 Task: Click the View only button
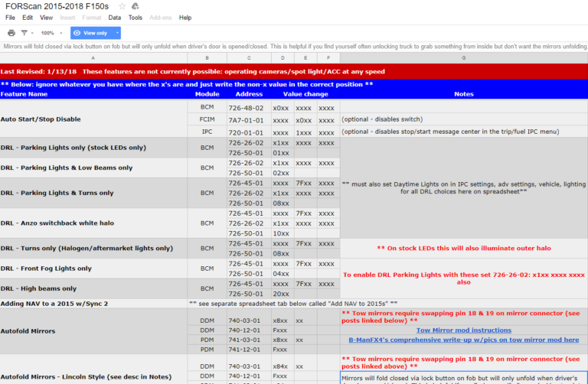92,33
